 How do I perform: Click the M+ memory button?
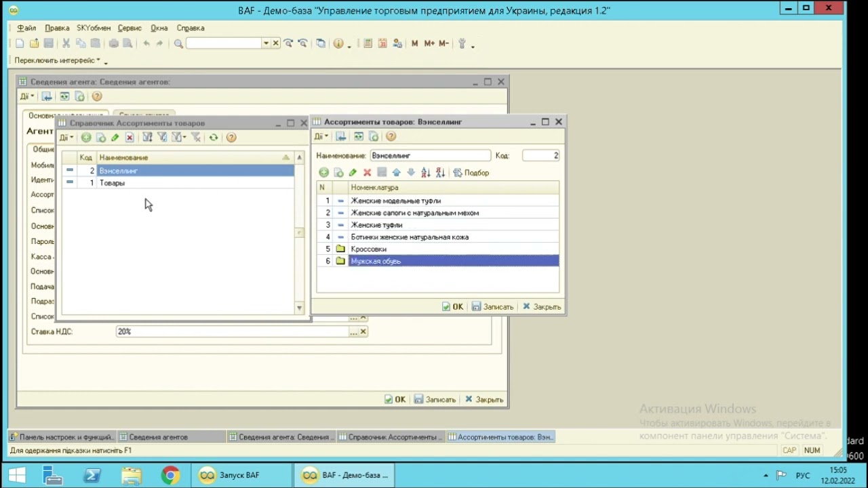pyautogui.click(x=429, y=43)
